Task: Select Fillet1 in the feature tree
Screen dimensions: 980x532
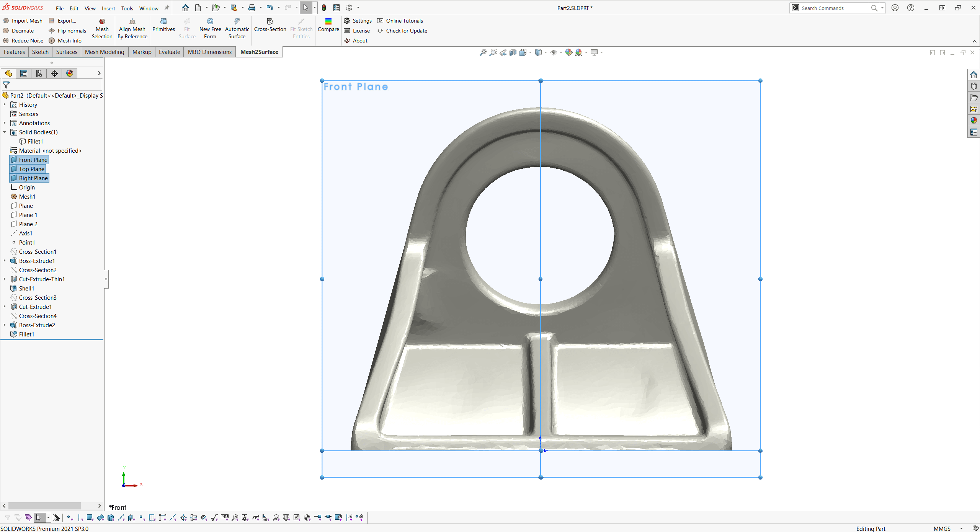Action: (x=26, y=334)
